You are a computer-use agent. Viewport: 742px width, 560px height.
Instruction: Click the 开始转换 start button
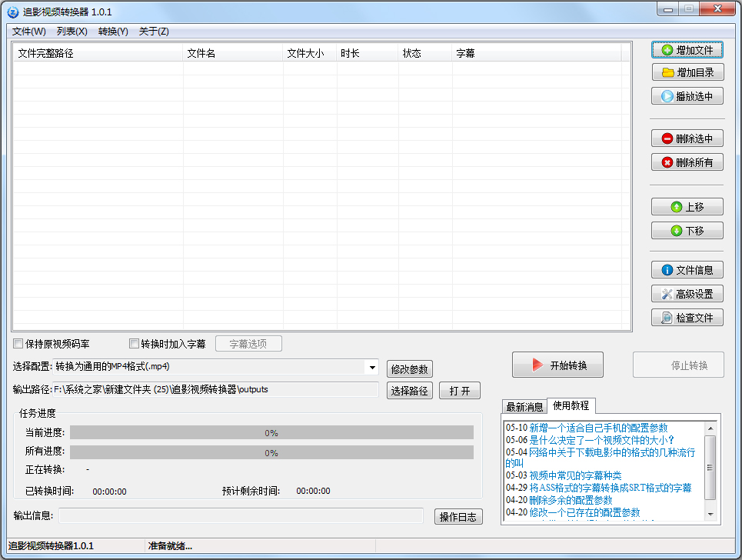click(557, 365)
